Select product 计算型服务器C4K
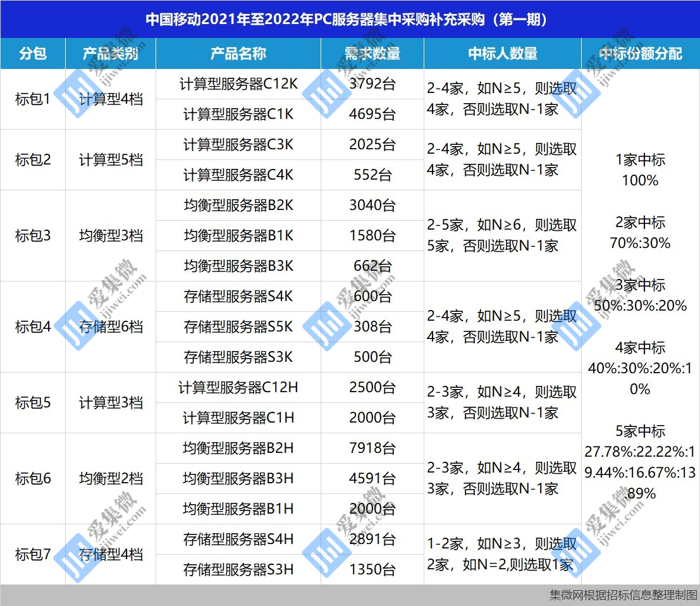The height and width of the screenshot is (606, 700). (238, 175)
